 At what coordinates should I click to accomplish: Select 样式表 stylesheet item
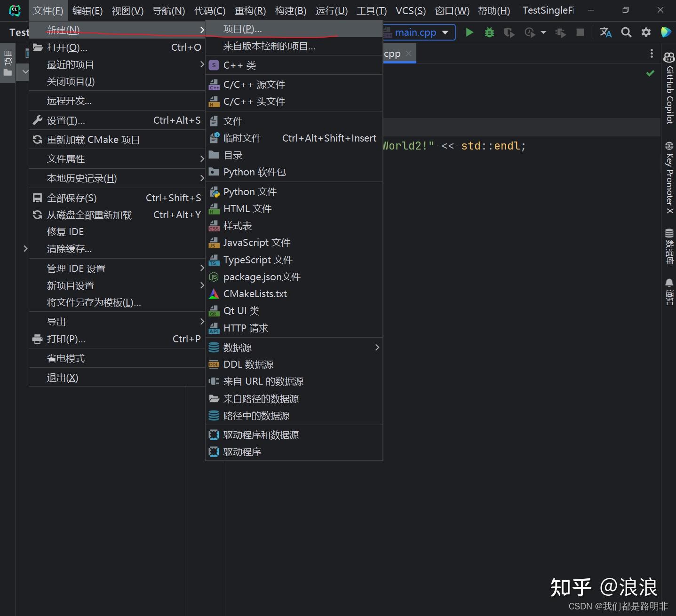point(294,226)
